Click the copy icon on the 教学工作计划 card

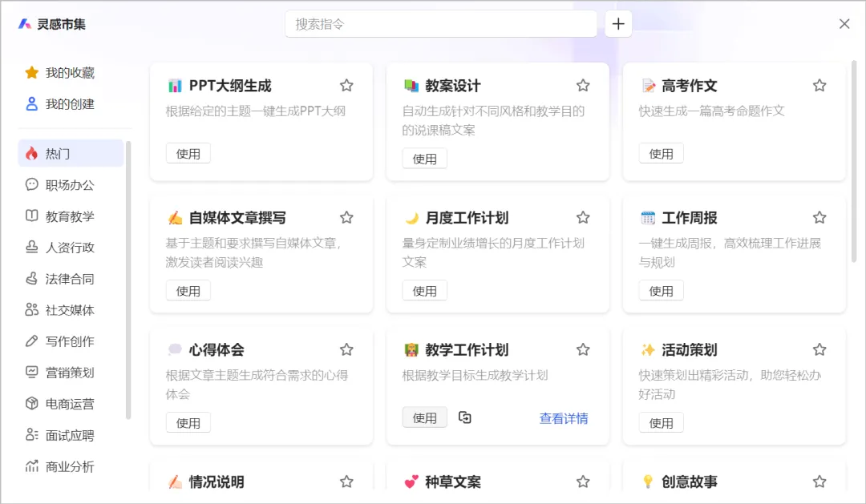click(465, 417)
